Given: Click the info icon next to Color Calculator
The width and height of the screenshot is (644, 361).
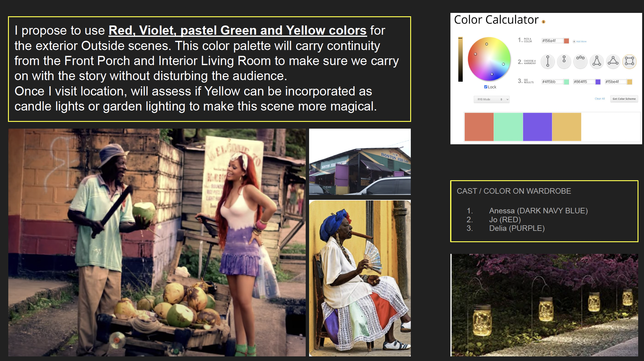Looking at the screenshot, I should tap(543, 22).
